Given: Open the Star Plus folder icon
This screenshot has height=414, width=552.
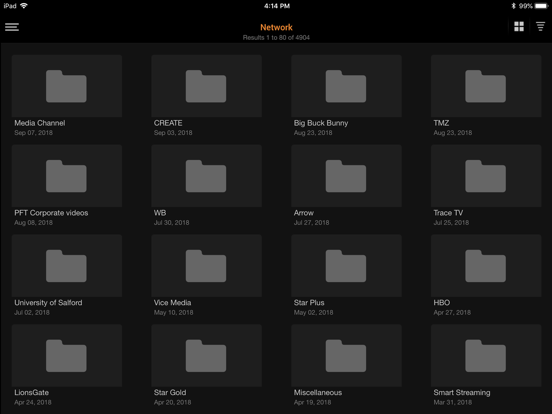Looking at the screenshot, I should tap(346, 266).
